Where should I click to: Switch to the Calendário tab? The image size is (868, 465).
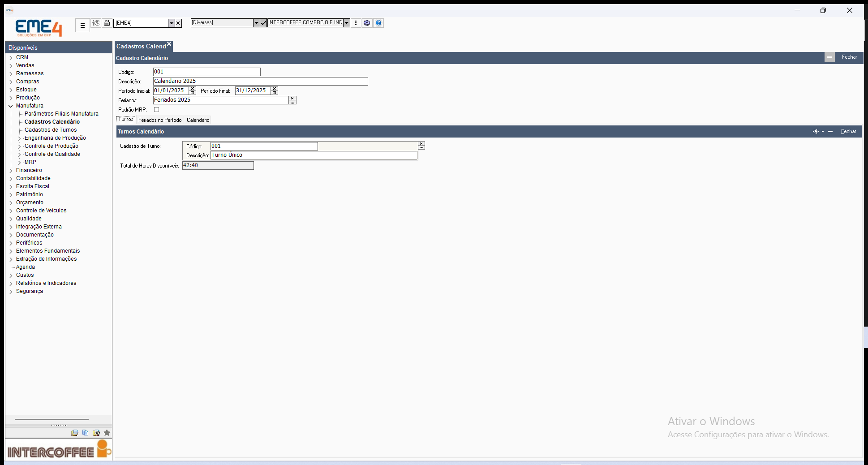click(198, 120)
